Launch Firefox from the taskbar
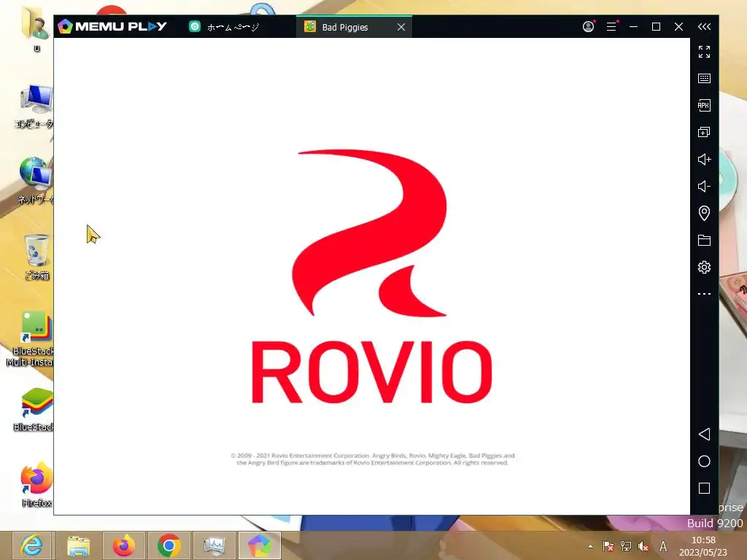Screen dimensions: 747x560 tap(123, 545)
